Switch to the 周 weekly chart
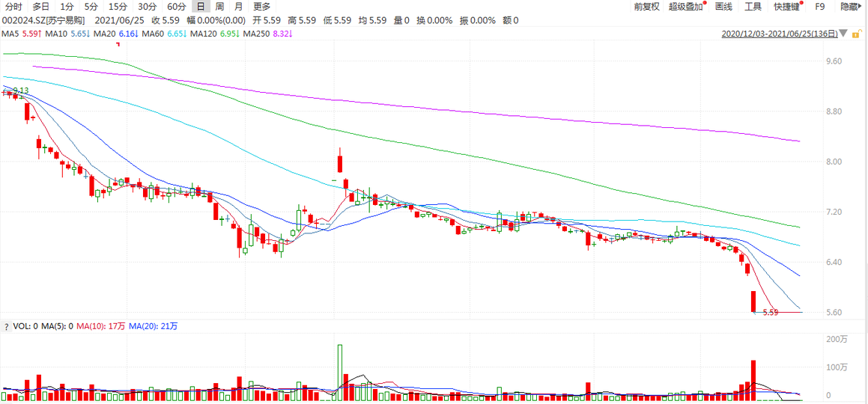This screenshot has height=404, width=868. coord(219,7)
